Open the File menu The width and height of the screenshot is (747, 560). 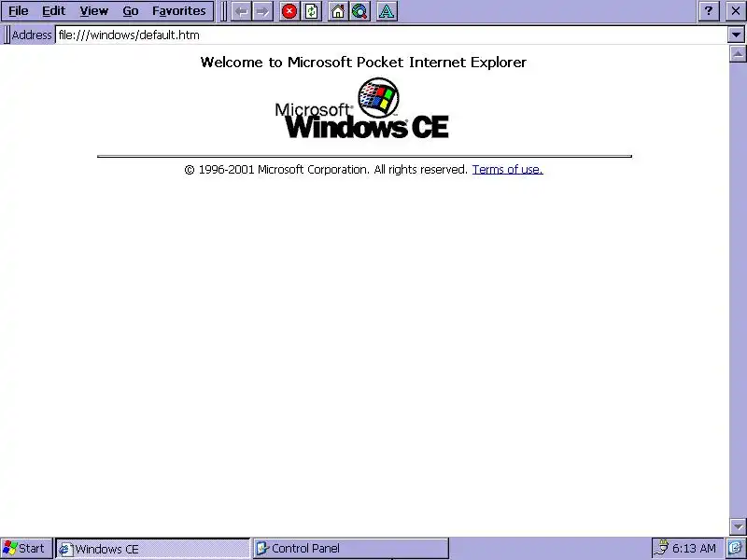point(19,11)
